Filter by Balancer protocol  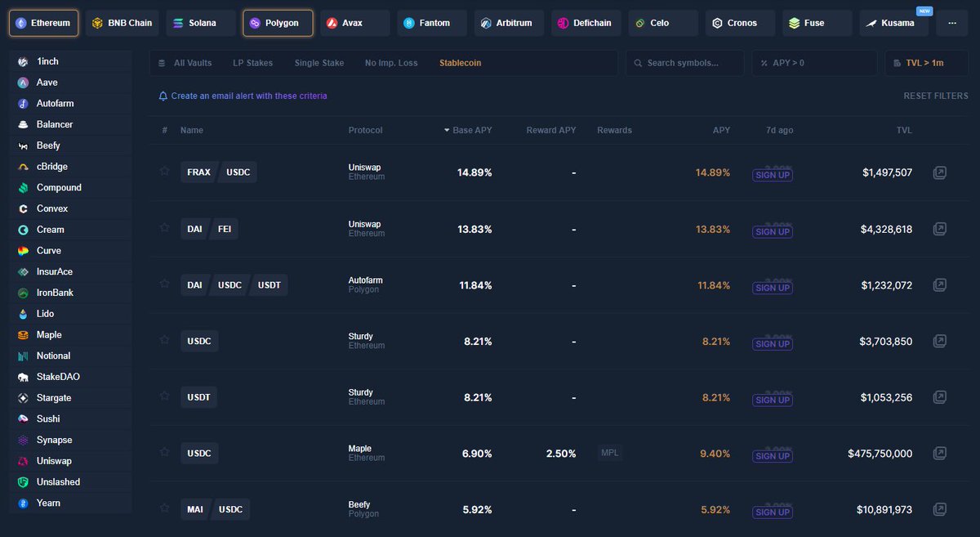(x=70, y=124)
